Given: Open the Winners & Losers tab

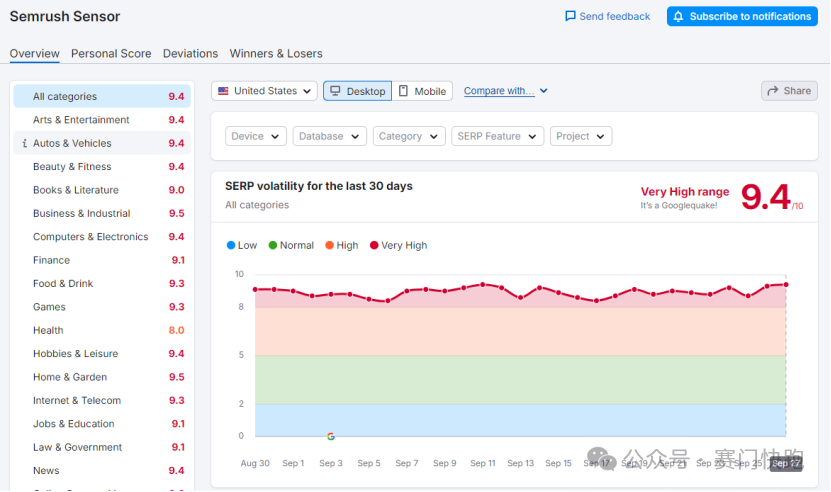Looking at the screenshot, I should coord(276,53).
